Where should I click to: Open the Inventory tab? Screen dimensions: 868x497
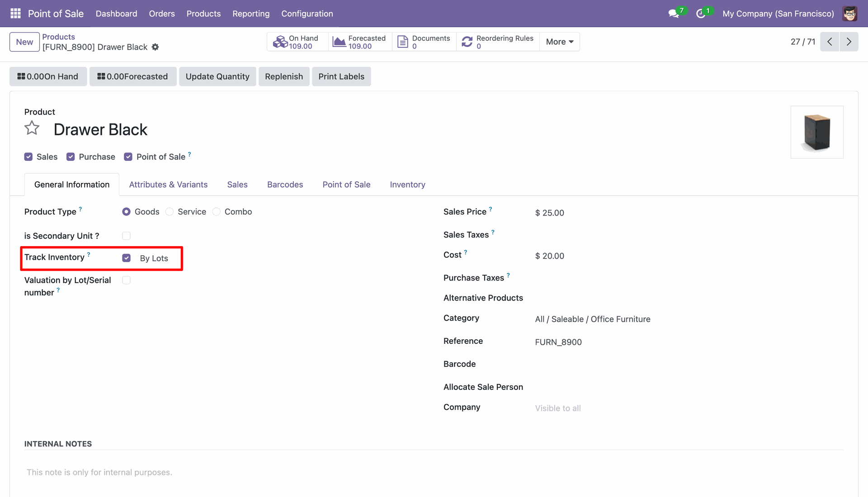[407, 184]
